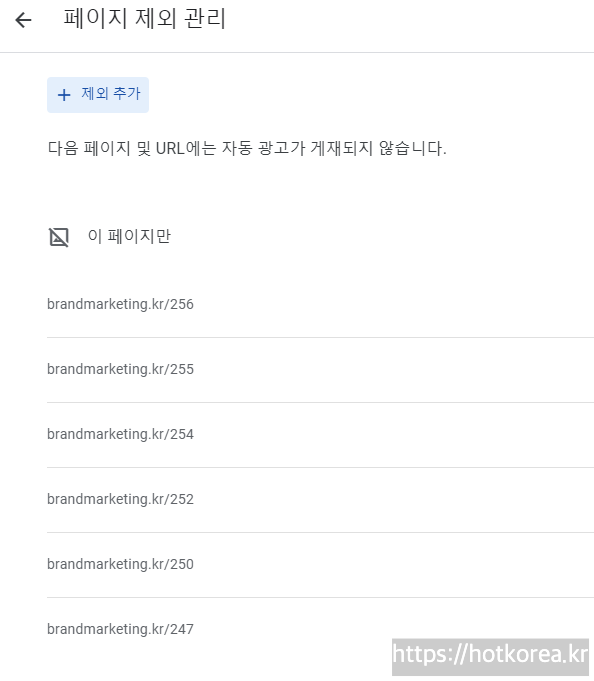Select the brandmarketing.kr/254 entry

click(x=120, y=434)
